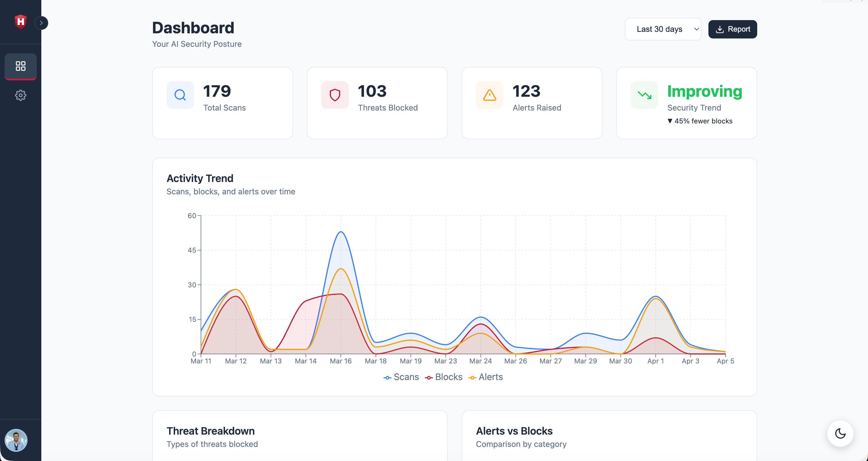
Task: Click the Apr 1 axis label
Action: click(x=655, y=361)
